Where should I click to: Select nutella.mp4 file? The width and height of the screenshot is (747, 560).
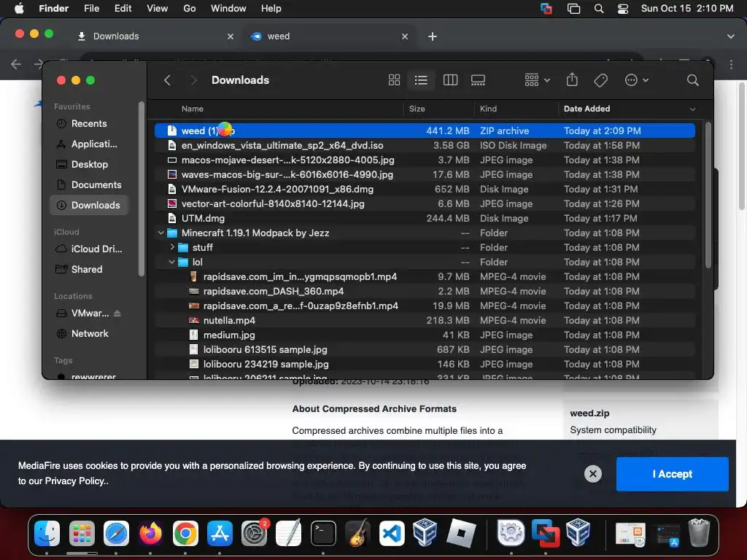(x=425, y=321)
